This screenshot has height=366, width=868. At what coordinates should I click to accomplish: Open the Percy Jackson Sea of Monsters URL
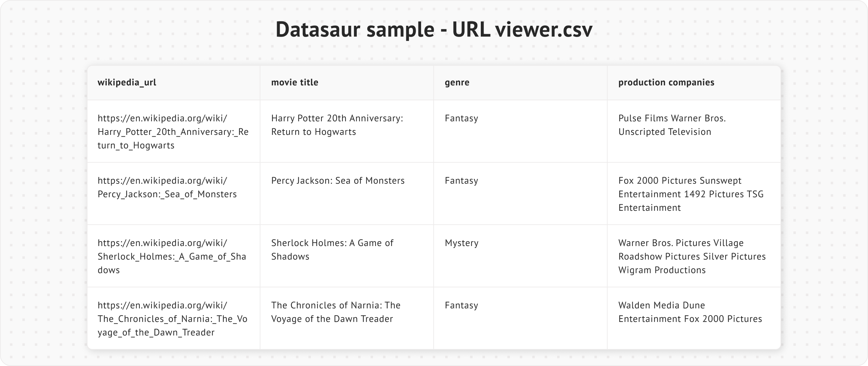tap(167, 187)
